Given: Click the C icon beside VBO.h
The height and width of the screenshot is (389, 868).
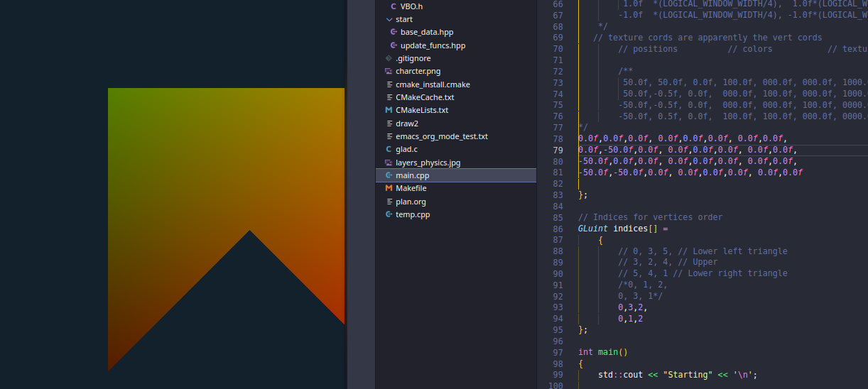Looking at the screenshot, I should pyautogui.click(x=394, y=6).
